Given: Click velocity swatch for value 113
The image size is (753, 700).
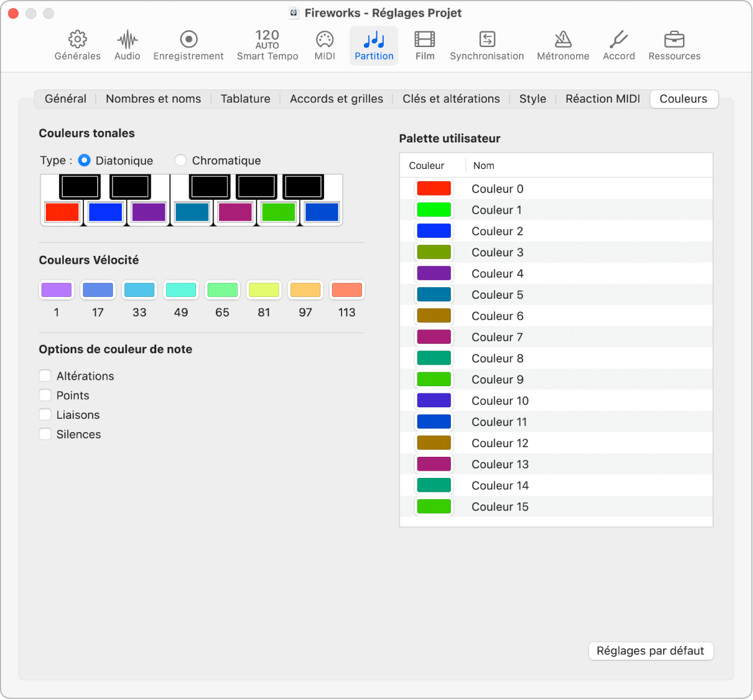Looking at the screenshot, I should (347, 290).
